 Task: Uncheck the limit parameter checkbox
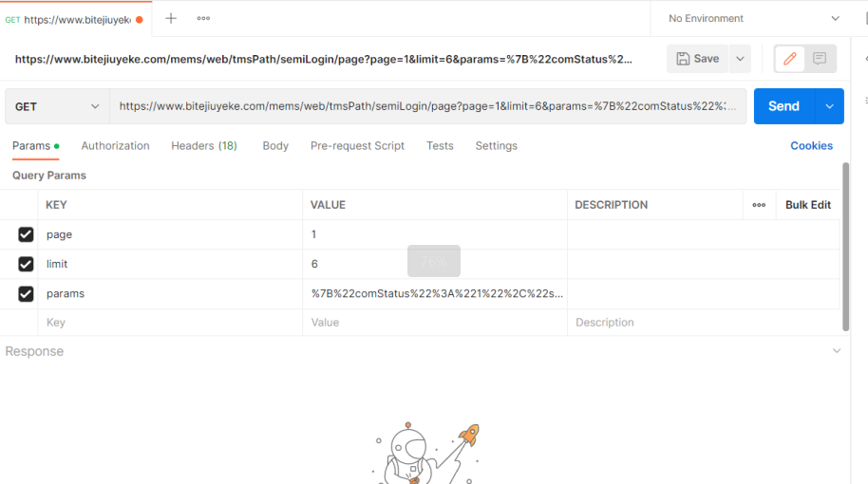point(26,264)
